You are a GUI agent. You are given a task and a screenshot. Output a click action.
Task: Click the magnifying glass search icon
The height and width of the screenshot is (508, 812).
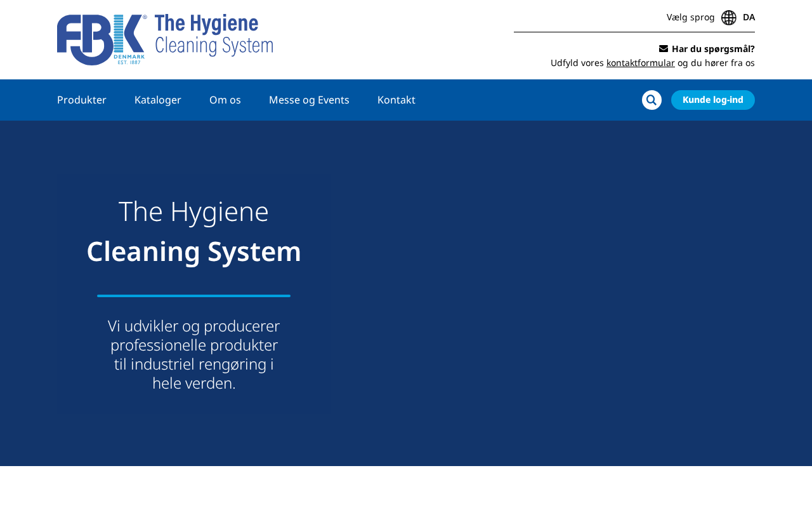click(x=652, y=100)
